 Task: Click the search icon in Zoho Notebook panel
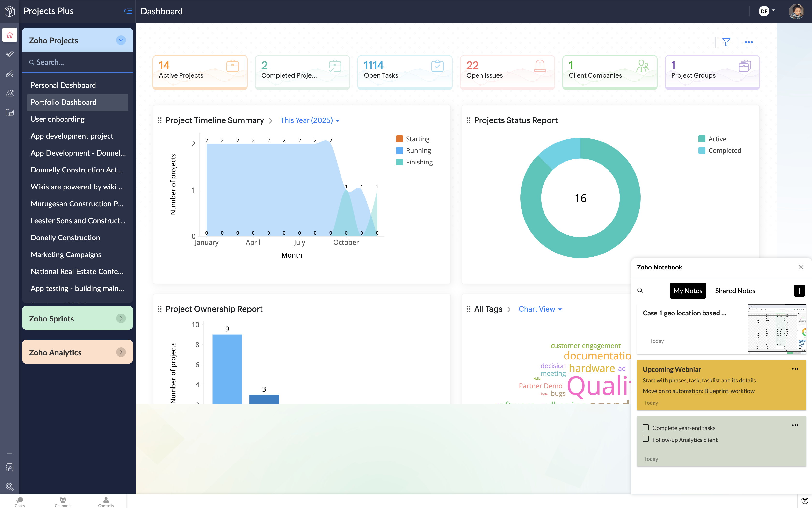coord(640,290)
